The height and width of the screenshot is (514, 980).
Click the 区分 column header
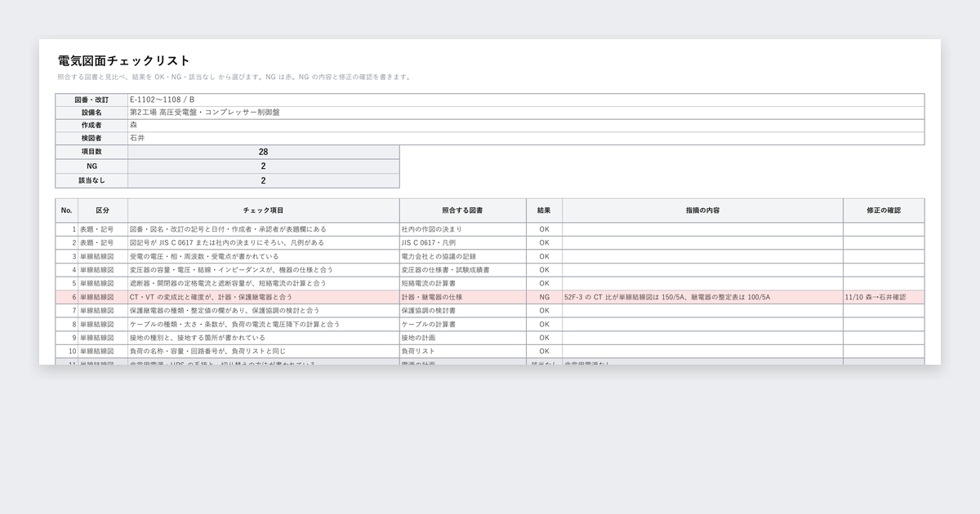click(102, 210)
